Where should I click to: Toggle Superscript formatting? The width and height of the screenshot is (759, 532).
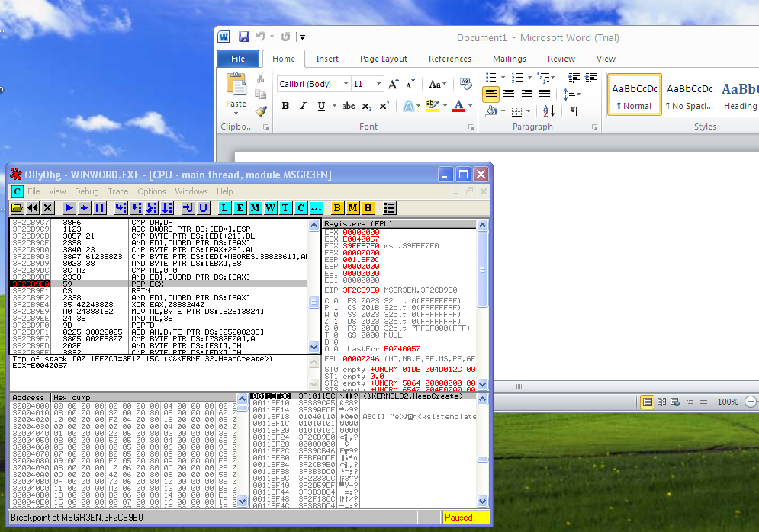tap(384, 106)
